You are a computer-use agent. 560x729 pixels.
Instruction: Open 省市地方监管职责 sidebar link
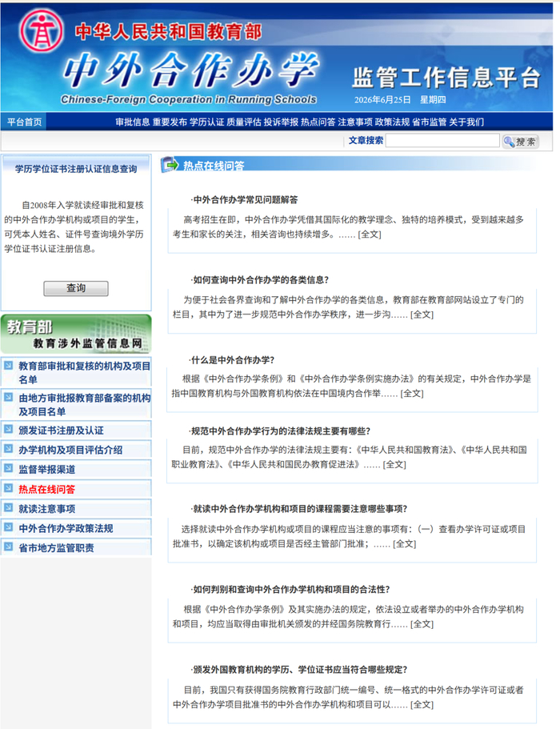[x=56, y=547]
